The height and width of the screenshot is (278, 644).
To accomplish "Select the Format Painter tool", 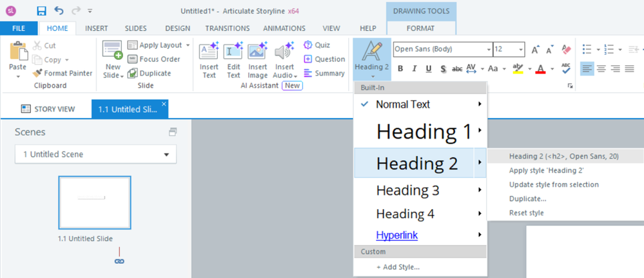I will click(x=62, y=73).
